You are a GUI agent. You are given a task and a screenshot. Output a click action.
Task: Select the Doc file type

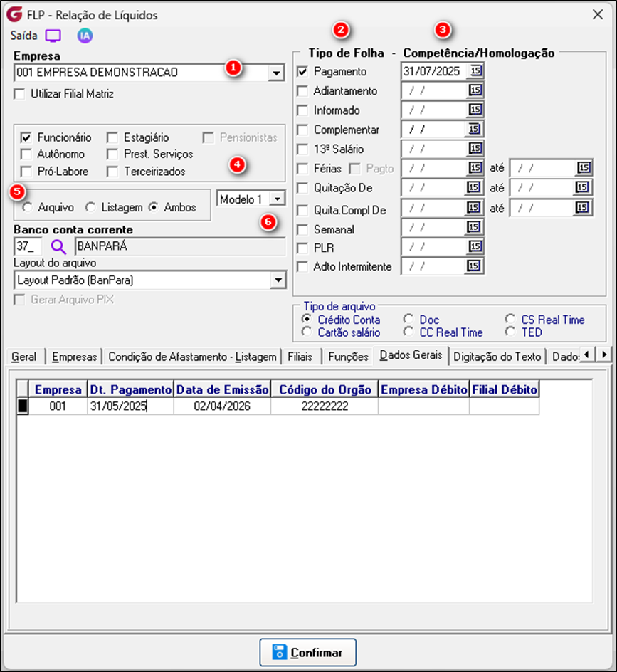click(408, 320)
